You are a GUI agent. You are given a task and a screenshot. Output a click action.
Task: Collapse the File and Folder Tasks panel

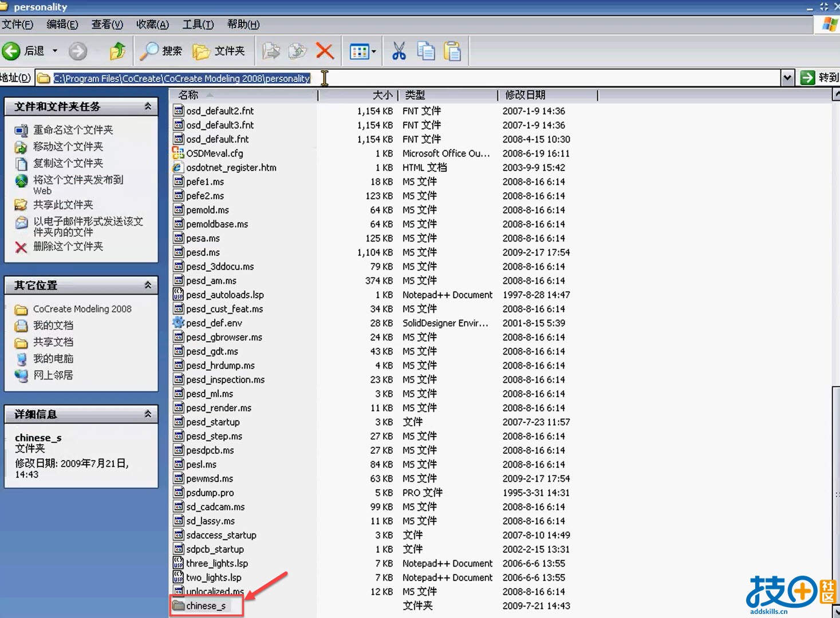148,106
